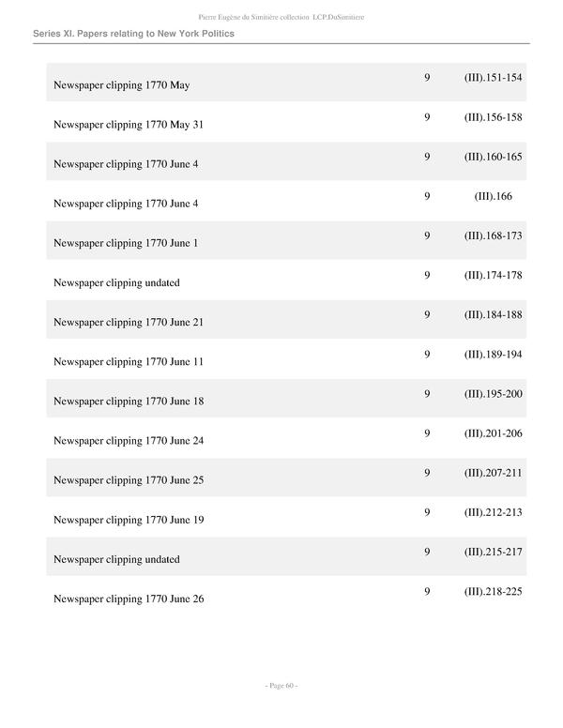Screen dimensions: 563x728
Task: Click the "Series XI. Papers relating to New York Politics" heading
Action: (x=133, y=34)
